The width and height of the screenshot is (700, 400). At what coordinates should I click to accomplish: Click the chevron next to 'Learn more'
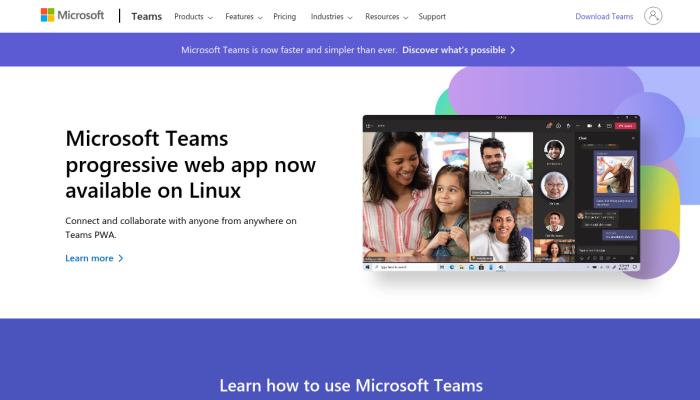[121, 258]
